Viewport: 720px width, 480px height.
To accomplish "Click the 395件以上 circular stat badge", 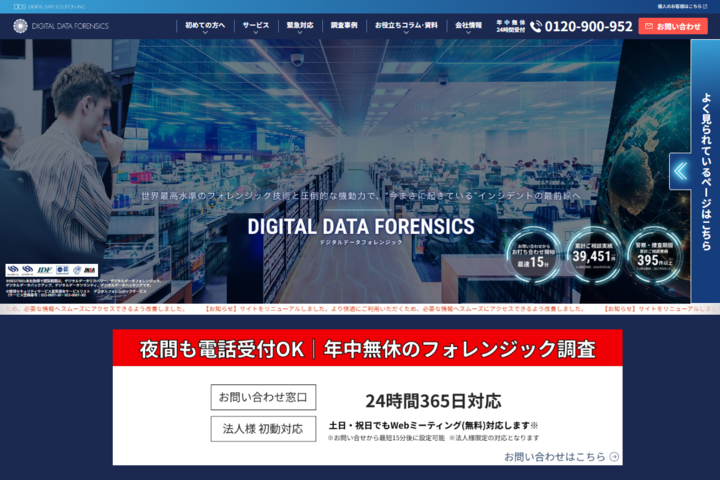I will pyautogui.click(x=654, y=258).
